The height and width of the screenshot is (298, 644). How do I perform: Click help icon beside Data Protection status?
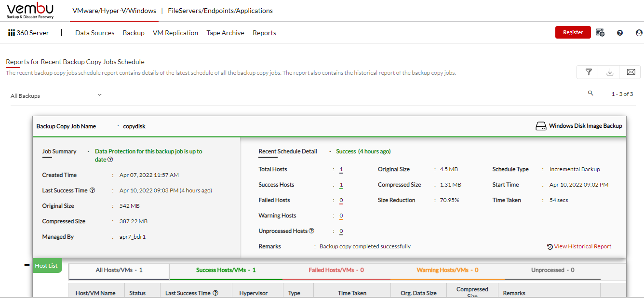coord(110,160)
